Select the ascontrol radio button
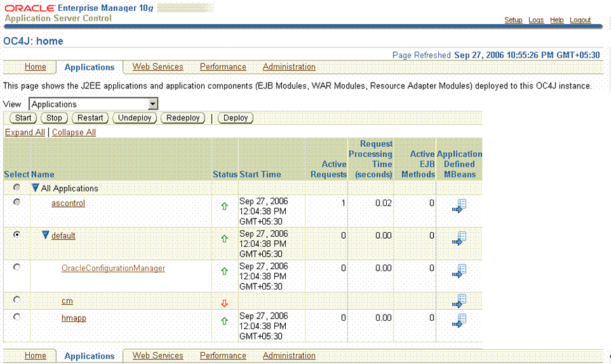Screen dimensions: 611x364 tap(17, 202)
